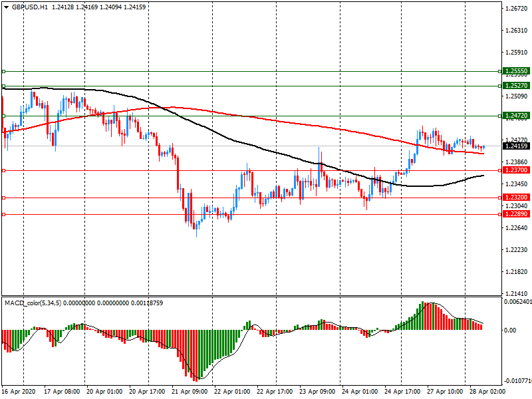Select the 28 Apr 02:00 time label
This screenshot has width=532, height=399.
point(487,392)
